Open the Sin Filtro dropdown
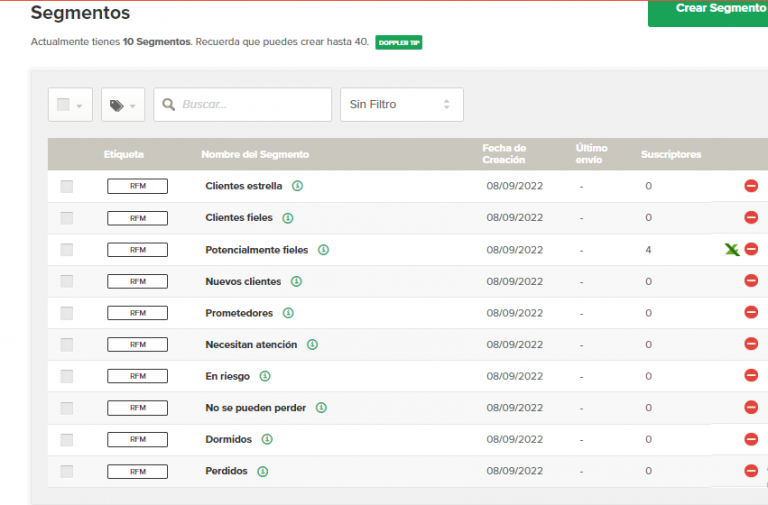 [x=400, y=105]
